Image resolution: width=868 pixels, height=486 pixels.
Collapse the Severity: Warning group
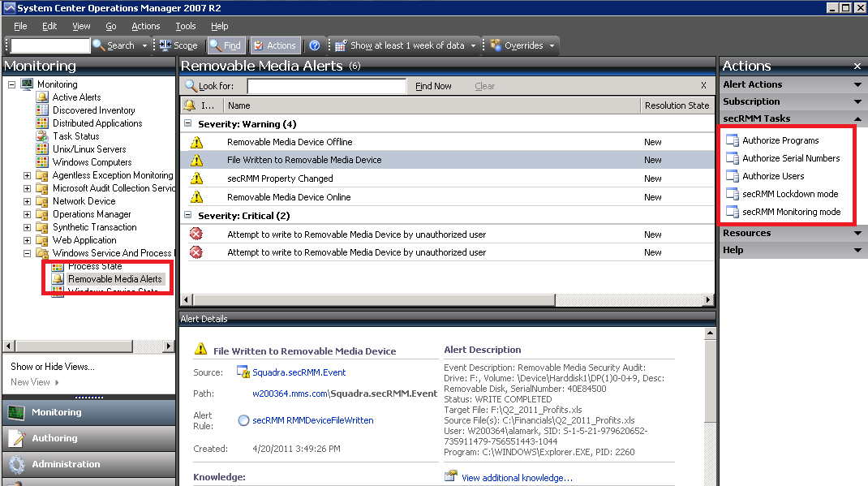[x=187, y=123]
